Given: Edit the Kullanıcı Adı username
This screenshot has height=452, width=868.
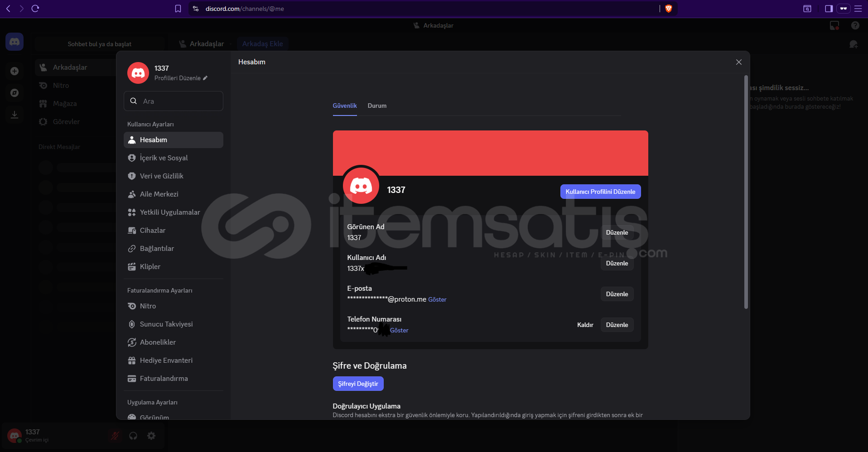Looking at the screenshot, I should (x=617, y=263).
